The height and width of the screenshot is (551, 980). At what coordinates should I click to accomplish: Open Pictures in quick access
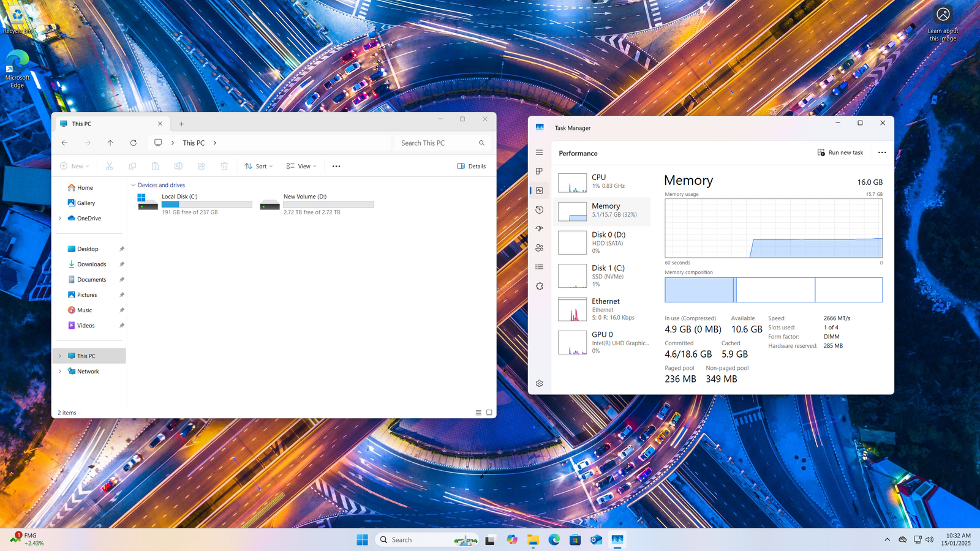pos(87,295)
